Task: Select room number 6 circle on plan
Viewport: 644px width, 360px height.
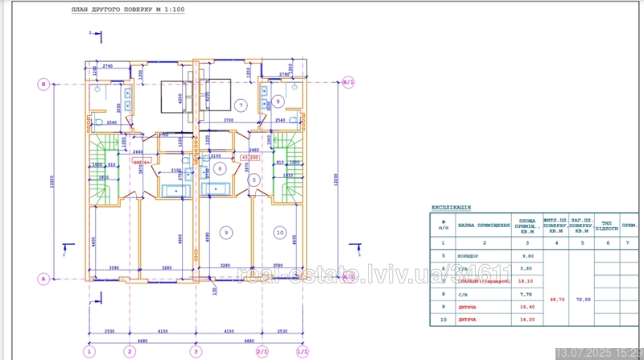Action: [218, 168]
